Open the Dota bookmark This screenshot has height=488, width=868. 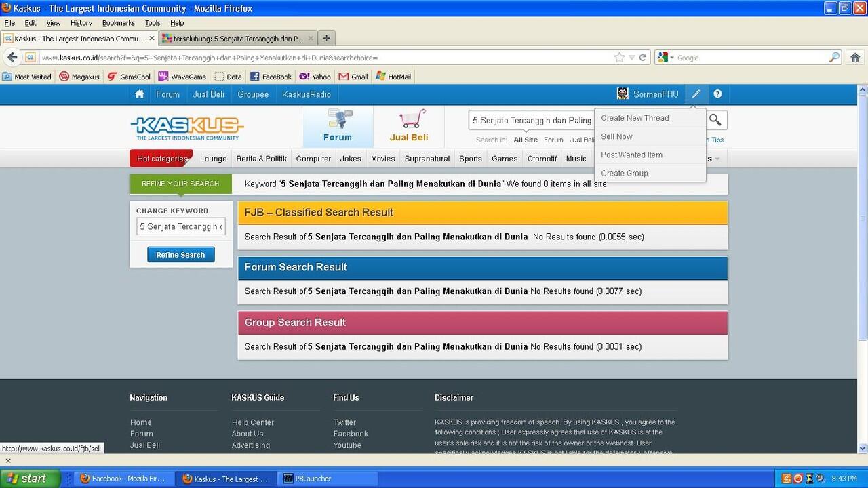tap(229, 77)
